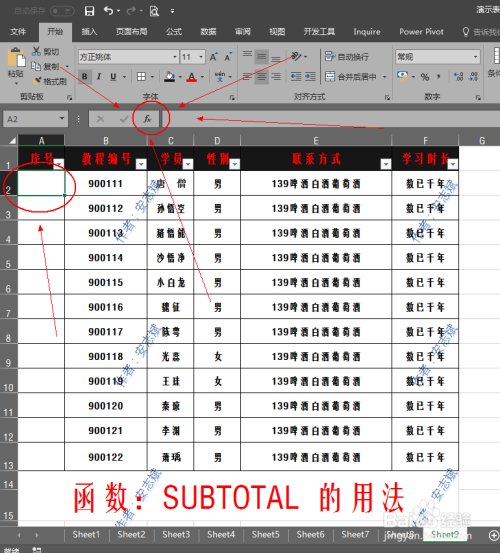The width and height of the screenshot is (500, 553).
Task: Open Print Preview icon in quick access toolbar
Action: click(x=154, y=11)
